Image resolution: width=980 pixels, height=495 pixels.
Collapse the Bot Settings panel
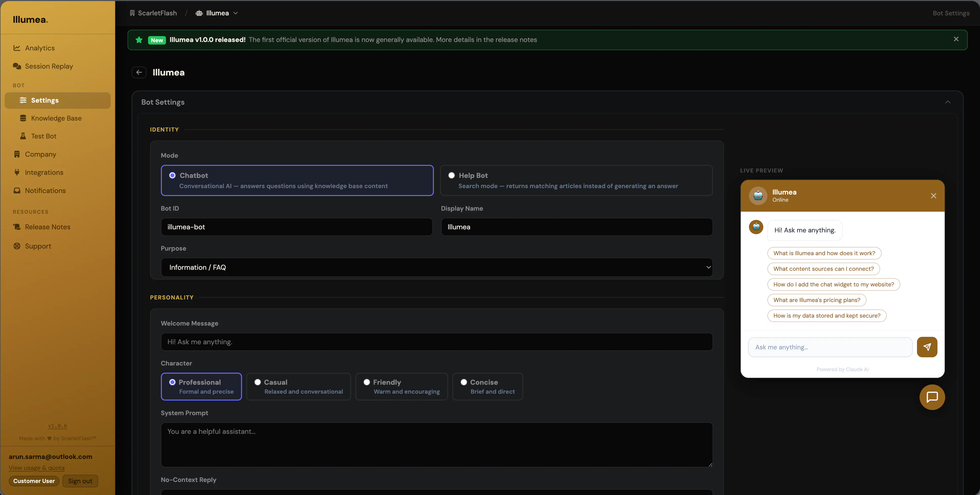coord(948,102)
